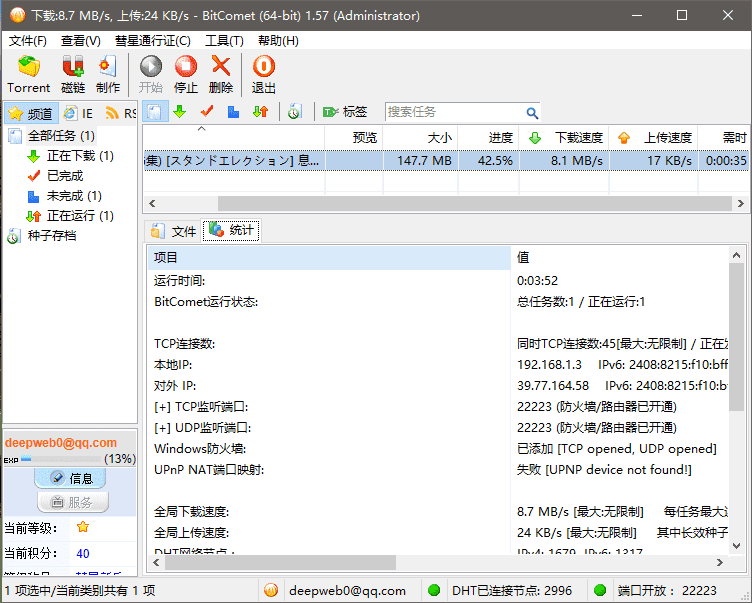Click the deepweb0@qq.com account link
The width and height of the screenshot is (752, 603).
[61, 443]
